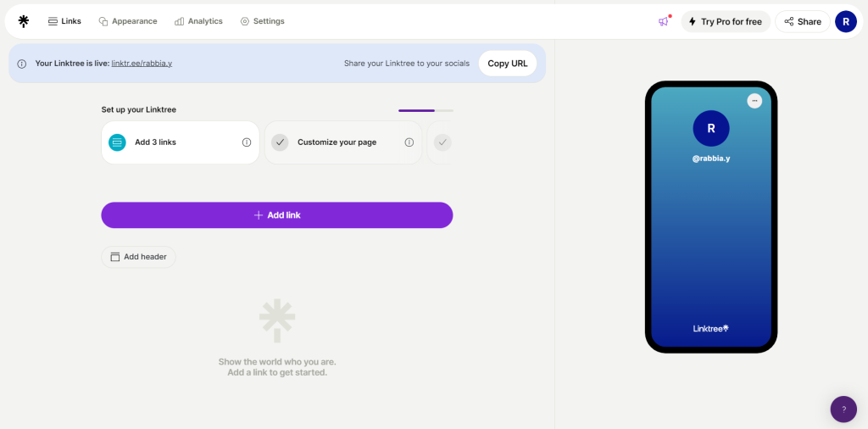
Task: Click the Linktree logo in phone preview
Action: tap(711, 328)
